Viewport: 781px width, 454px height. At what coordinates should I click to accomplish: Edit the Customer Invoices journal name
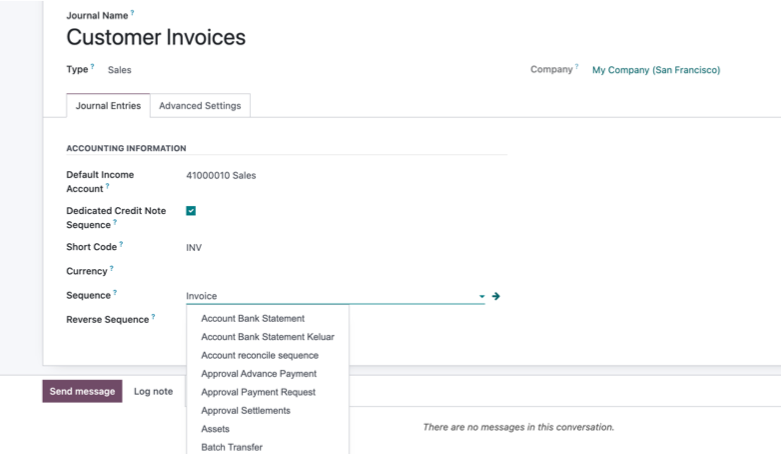[156, 38]
